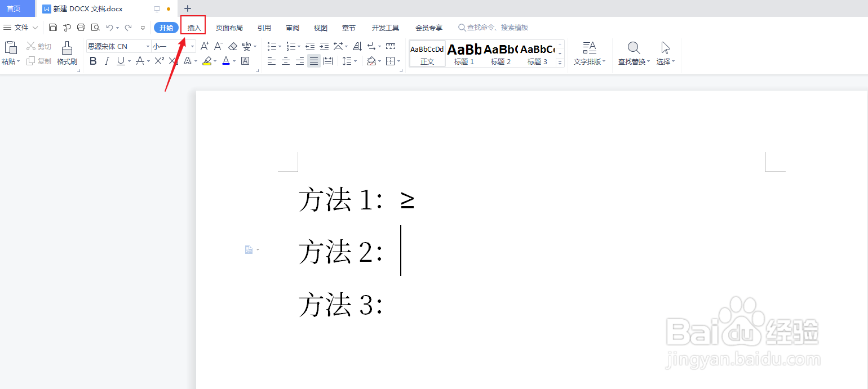Clear formatting with the eraser icon
Image resolution: width=868 pixels, height=389 pixels.
point(232,46)
